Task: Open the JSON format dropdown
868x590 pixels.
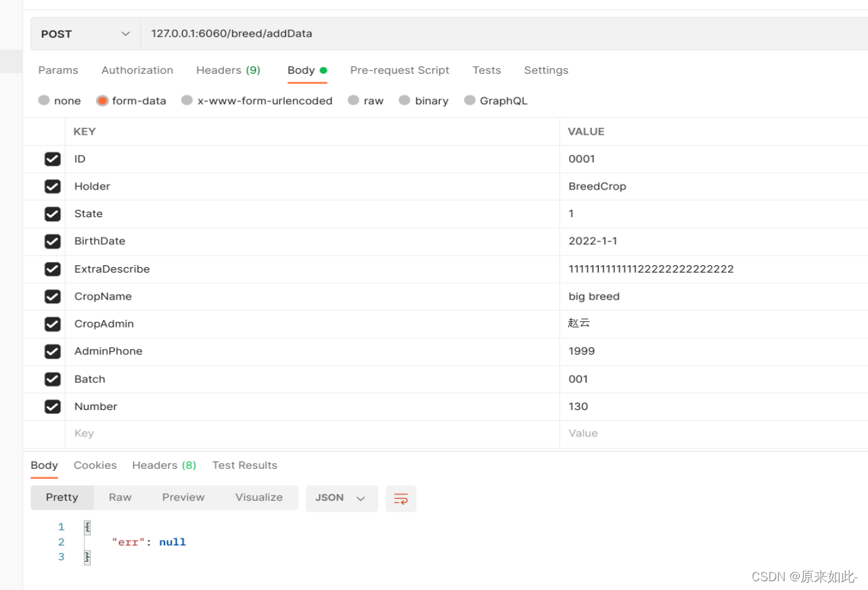Action: pos(342,498)
